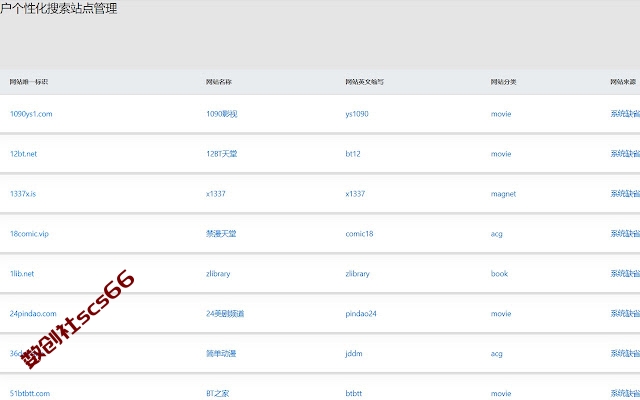Click the 网站英文缩写 column header
This screenshot has height=400, width=640.
[x=364, y=82]
